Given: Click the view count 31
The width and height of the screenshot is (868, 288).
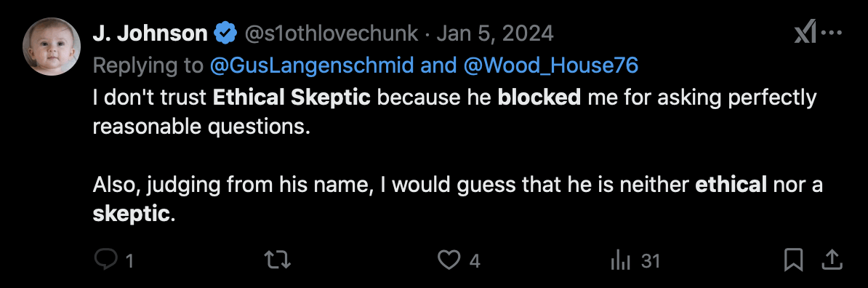Looking at the screenshot, I should tap(651, 260).
